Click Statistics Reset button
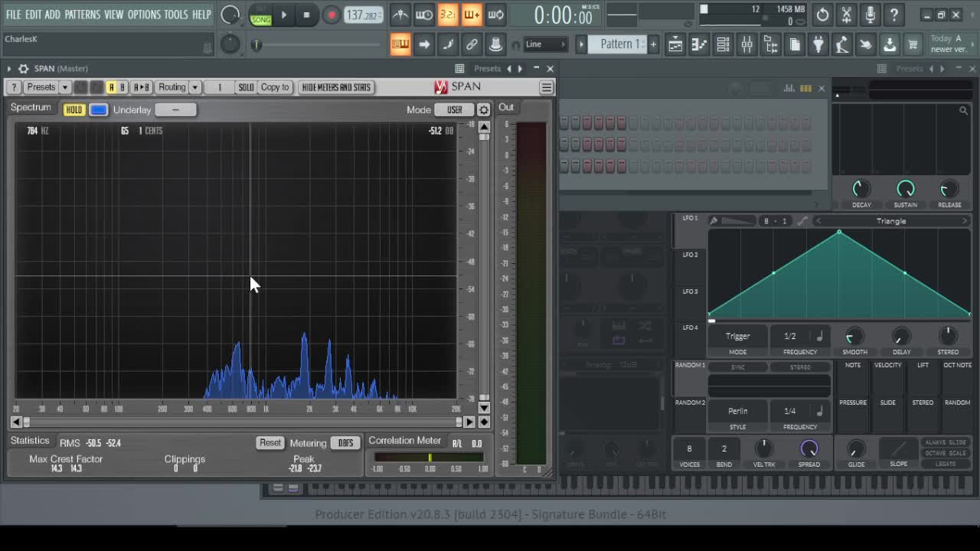This screenshot has height=551, width=980. pyautogui.click(x=269, y=443)
